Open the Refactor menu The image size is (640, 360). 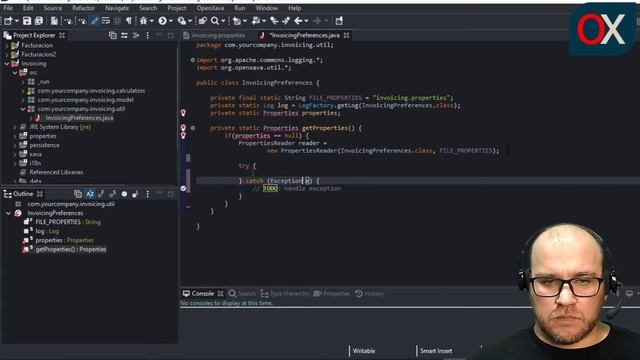click(x=83, y=8)
